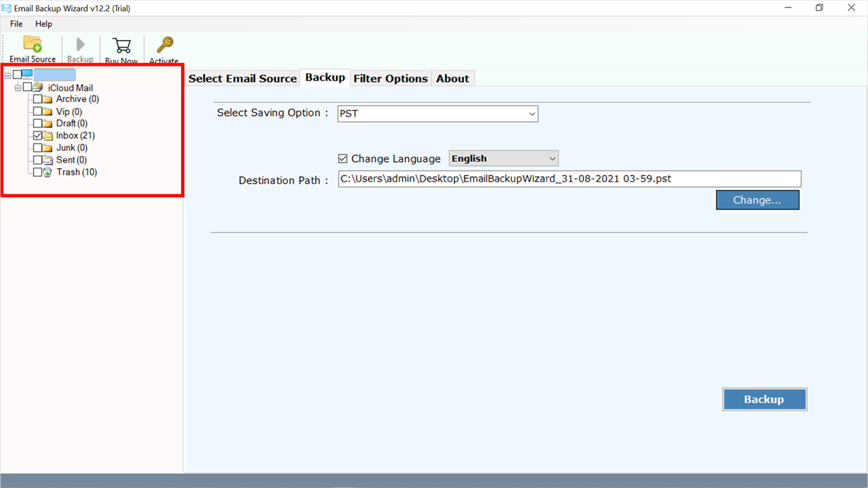Select the 'Sent (0)' folder label
868x488 pixels.
[x=71, y=160]
